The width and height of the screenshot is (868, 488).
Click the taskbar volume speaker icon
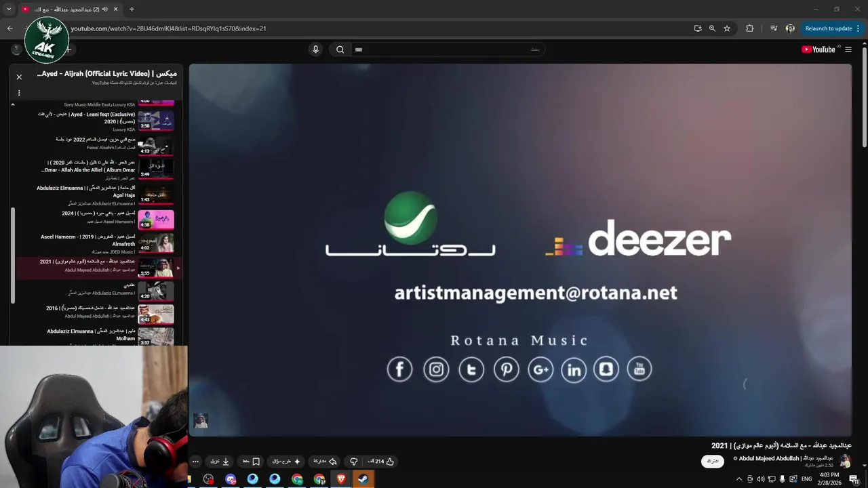coord(761,479)
